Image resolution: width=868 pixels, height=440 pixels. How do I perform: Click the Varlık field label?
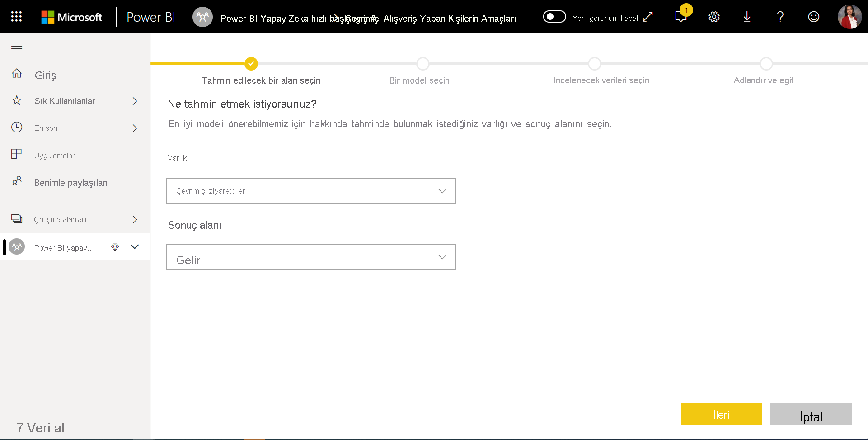click(177, 158)
